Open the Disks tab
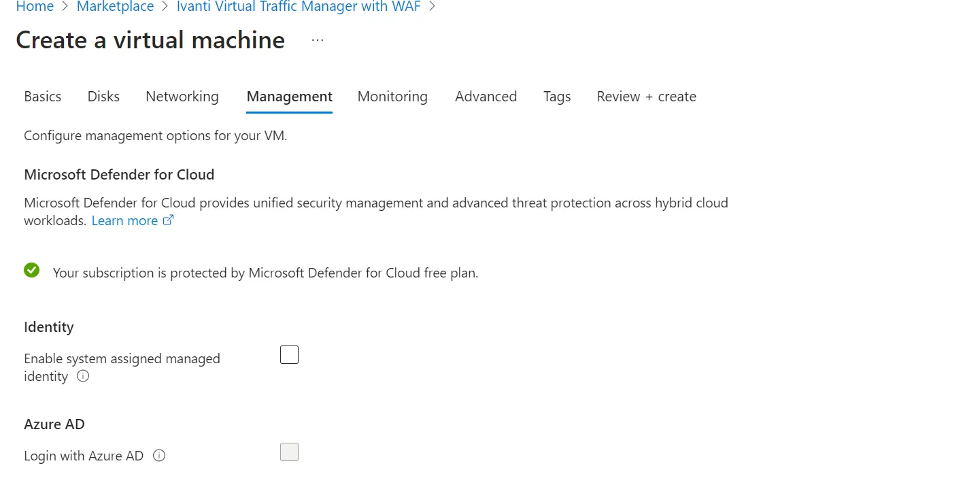The height and width of the screenshot is (489, 980). tap(103, 97)
